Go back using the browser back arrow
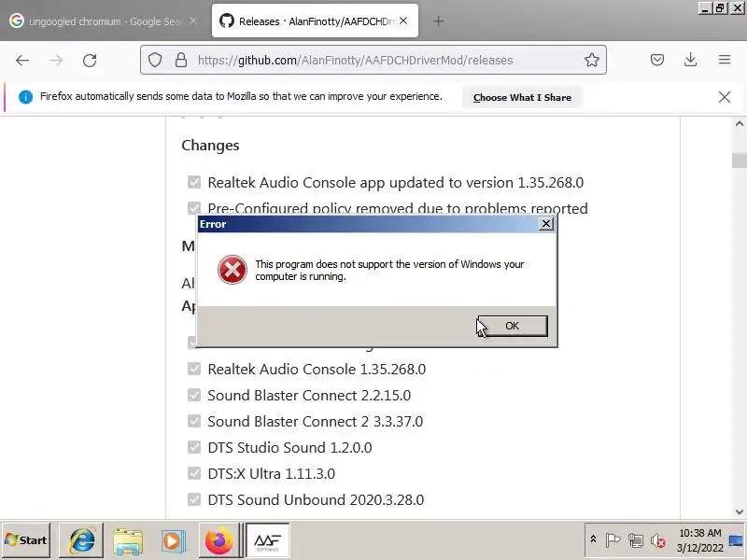The image size is (747, 560). tap(22, 61)
